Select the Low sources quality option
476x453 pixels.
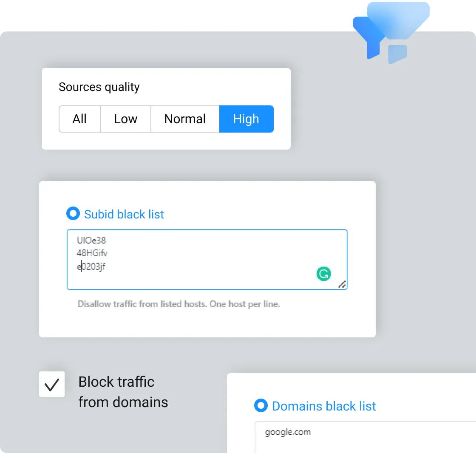125,119
